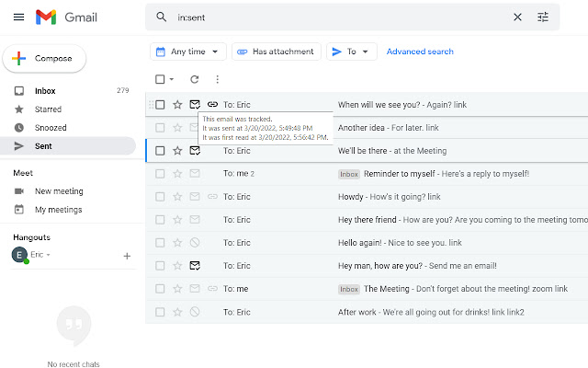
Task: Open 'After work' drinks email
Action: point(431,312)
